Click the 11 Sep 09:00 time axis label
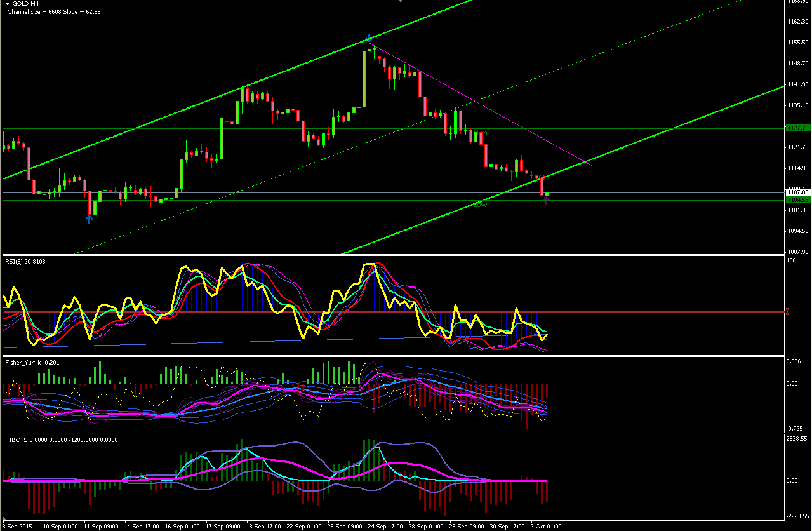 (102, 527)
